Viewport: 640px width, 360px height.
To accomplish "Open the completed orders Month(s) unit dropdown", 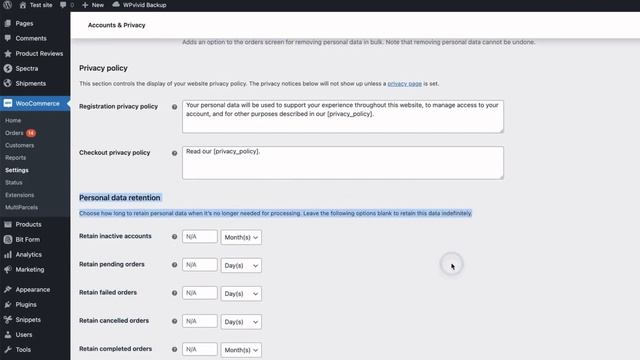I will (241, 350).
